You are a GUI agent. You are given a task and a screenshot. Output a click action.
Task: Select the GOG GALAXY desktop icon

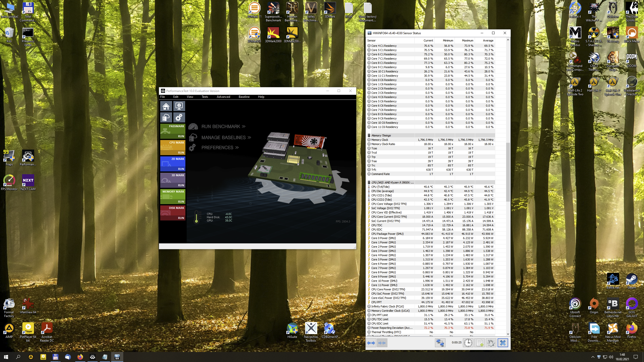632,307
